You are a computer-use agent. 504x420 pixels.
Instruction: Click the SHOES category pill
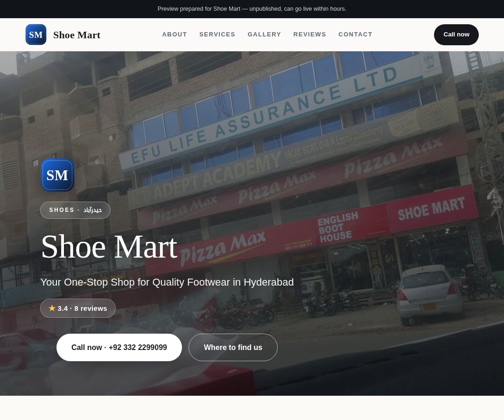[75, 210]
